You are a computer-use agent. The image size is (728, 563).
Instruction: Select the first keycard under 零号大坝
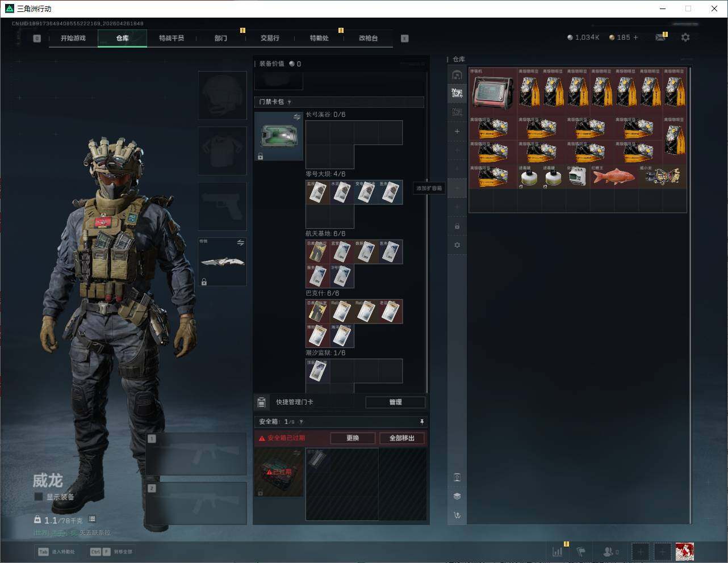pyautogui.click(x=318, y=192)
